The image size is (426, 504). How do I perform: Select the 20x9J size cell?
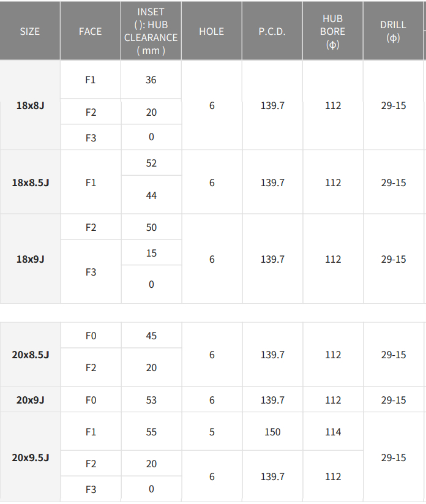[30, 400]
